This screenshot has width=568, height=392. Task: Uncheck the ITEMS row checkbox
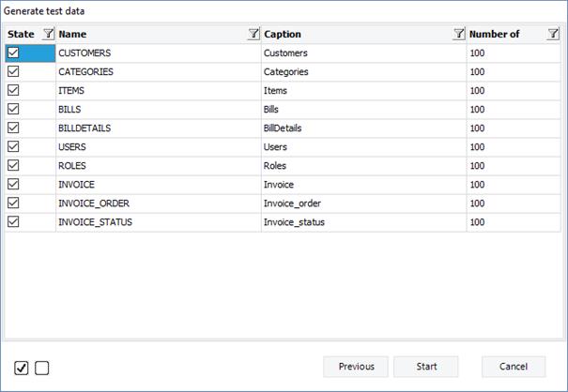tap(13, 90)
